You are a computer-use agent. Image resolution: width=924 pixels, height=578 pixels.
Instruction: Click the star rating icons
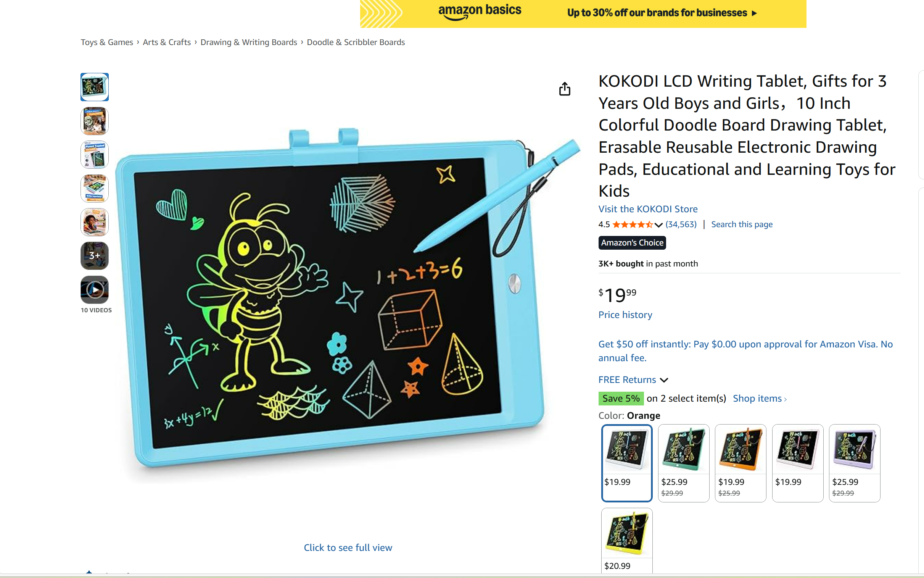tap(633, 224)
